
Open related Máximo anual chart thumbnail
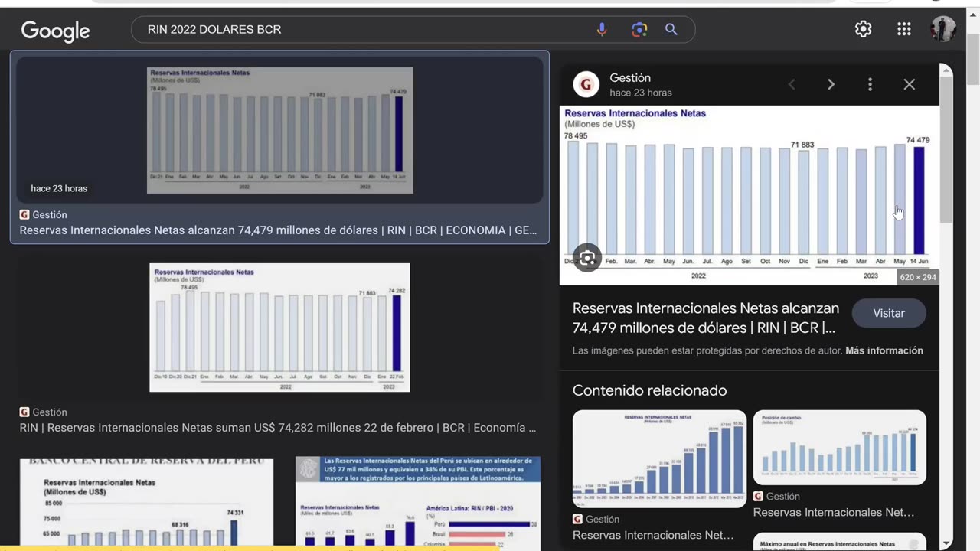pyautogui.click(x=839, y=541)
